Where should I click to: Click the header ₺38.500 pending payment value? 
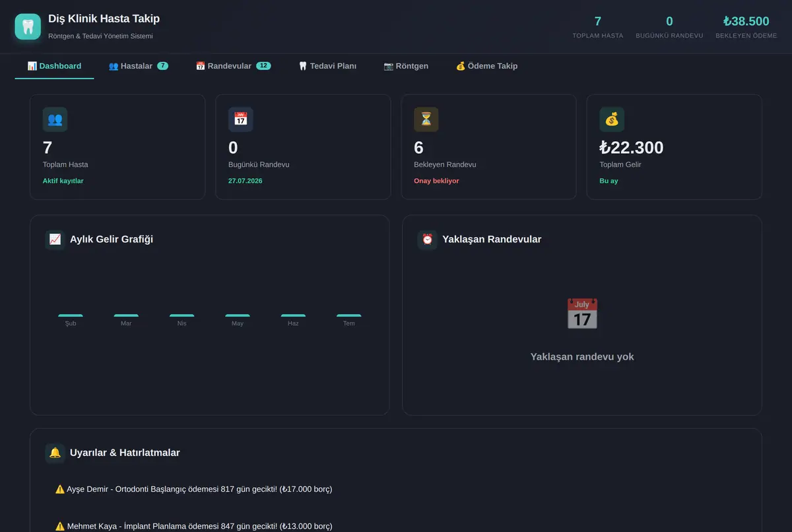(746, 21)
